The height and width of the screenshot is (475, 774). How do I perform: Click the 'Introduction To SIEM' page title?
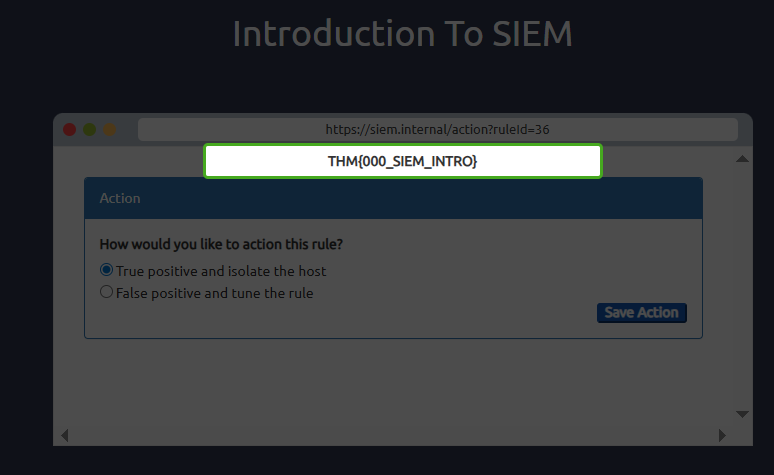[402, 33]
